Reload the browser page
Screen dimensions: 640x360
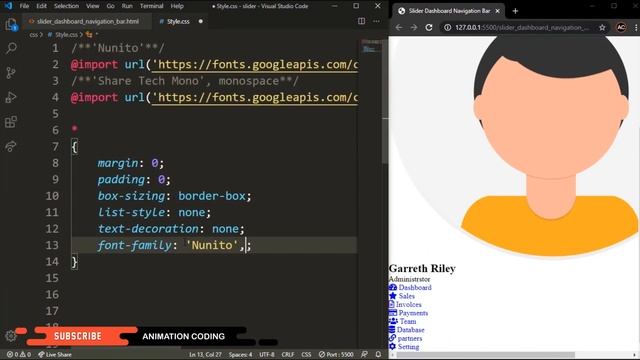click(x=429, y=27)
